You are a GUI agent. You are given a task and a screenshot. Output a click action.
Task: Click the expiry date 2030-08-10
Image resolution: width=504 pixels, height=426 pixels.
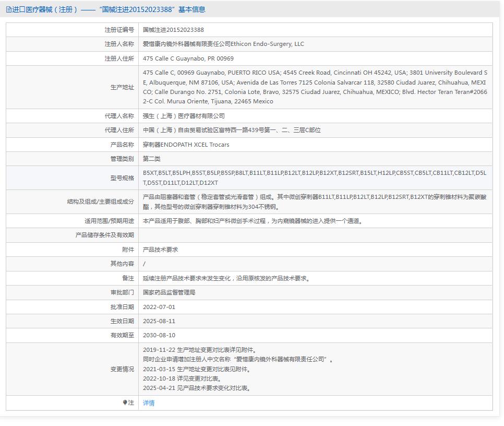coord(159,335)
